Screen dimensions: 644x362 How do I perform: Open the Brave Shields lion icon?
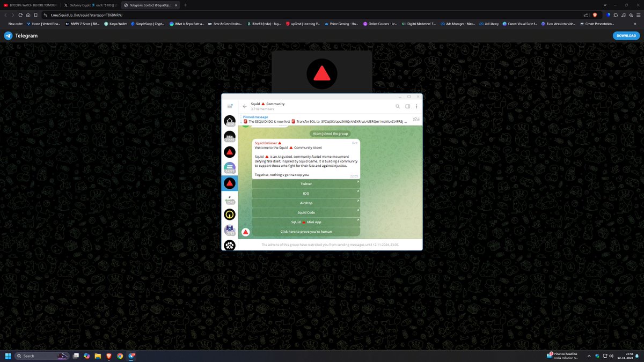click(594, 15)
